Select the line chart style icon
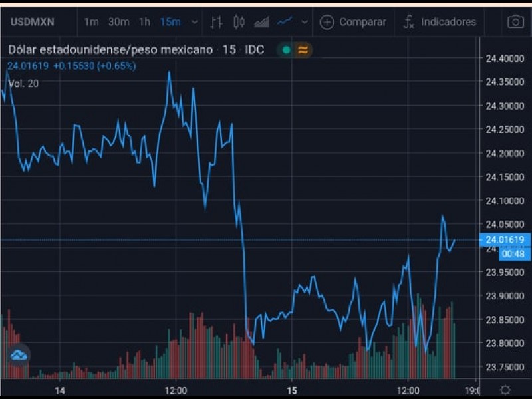 (285, 22)
